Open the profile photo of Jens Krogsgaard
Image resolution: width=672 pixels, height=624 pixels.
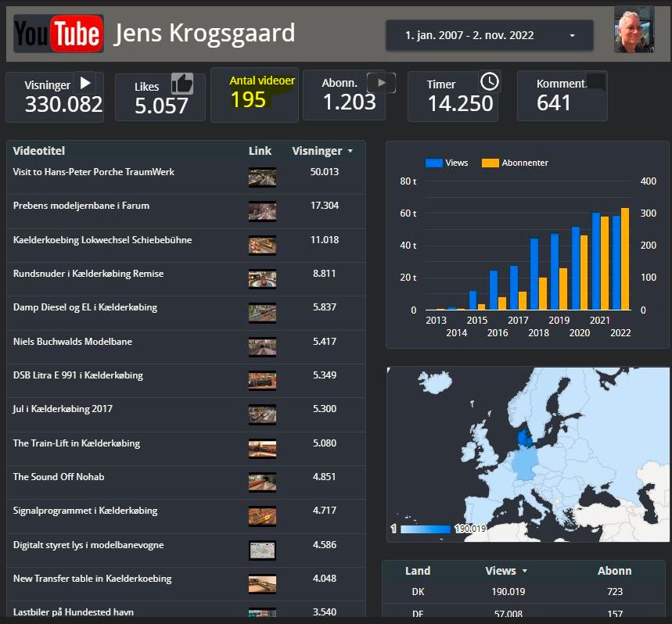pyautogui.click(x=634, y=30)
